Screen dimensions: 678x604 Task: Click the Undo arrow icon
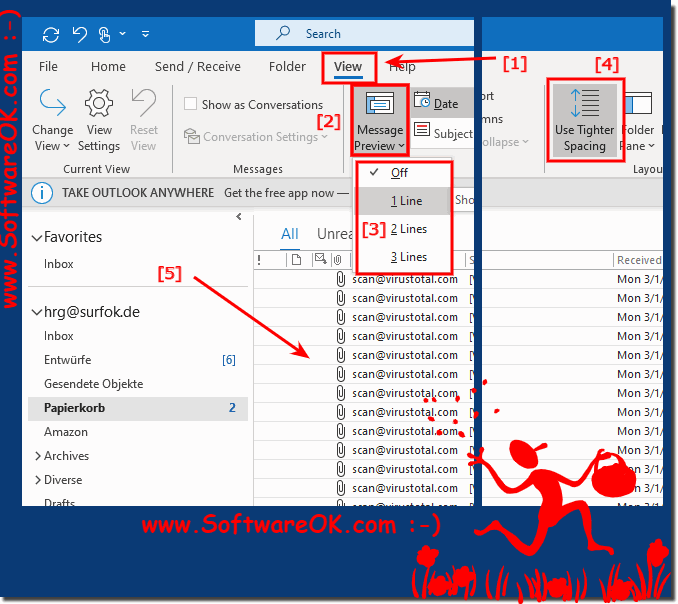(80, 34)
